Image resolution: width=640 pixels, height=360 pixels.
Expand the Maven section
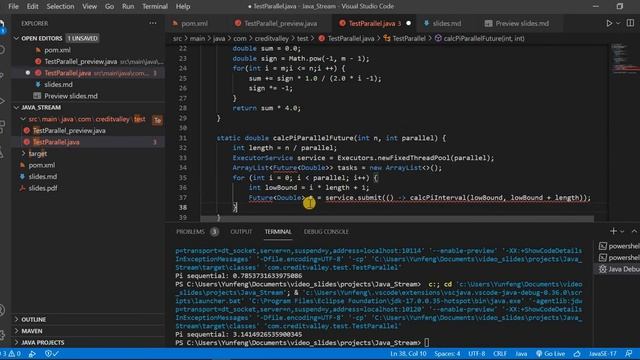[x=31, y=331]
